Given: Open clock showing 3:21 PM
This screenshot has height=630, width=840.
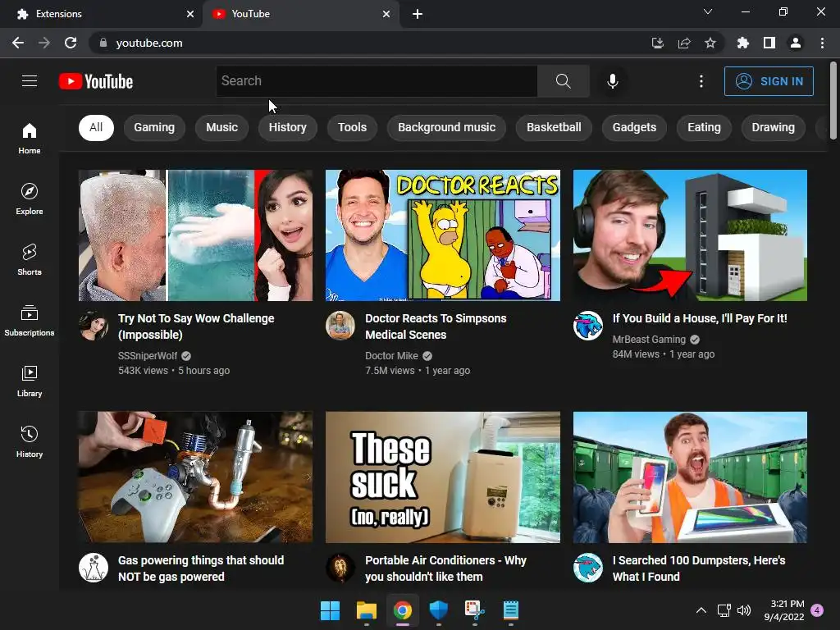Looking at the screenshot, I should coord(783,610).
